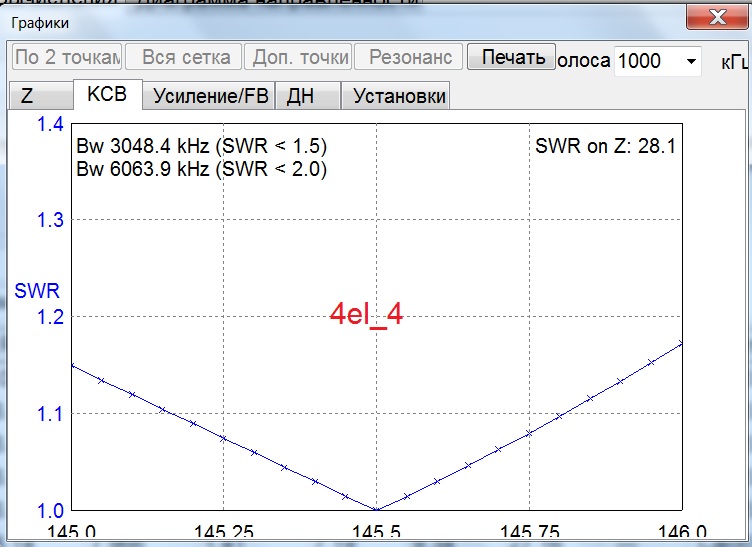The image size is (752, 547).
Task: Print the graph with 'Печать'
Action: pos(513,57)
